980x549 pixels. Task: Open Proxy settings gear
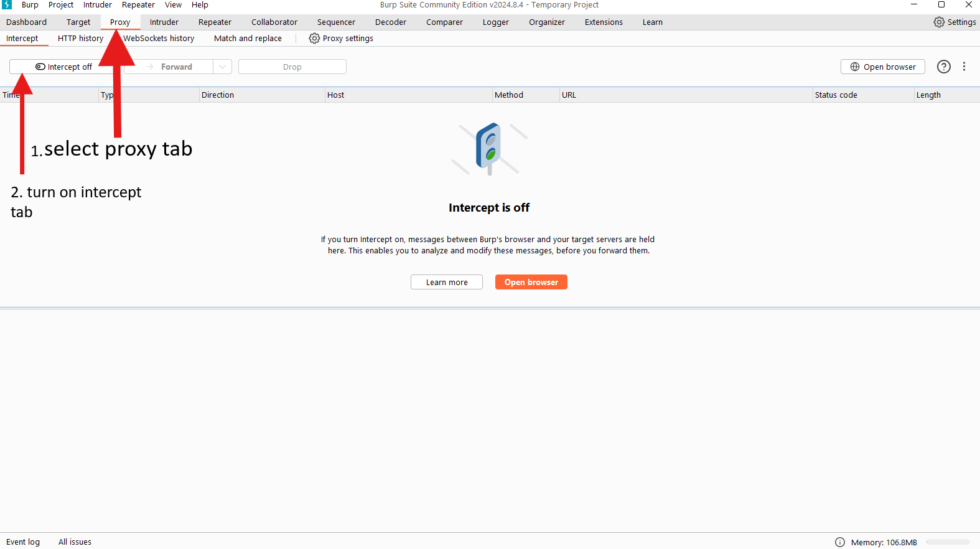click(341, 38)
